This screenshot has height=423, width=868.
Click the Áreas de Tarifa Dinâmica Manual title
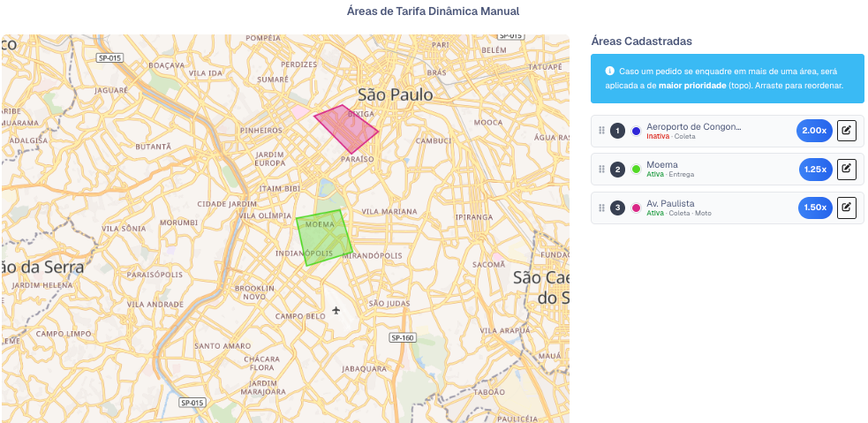click(x=434, y=11)
